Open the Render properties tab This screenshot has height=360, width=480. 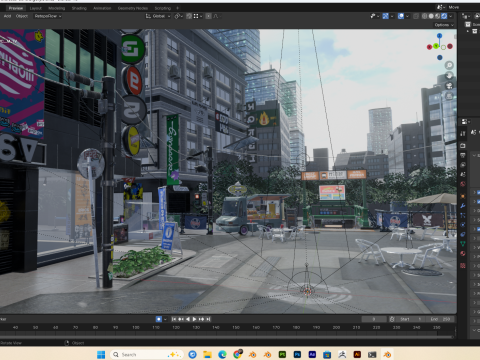(x=463, y=146)
